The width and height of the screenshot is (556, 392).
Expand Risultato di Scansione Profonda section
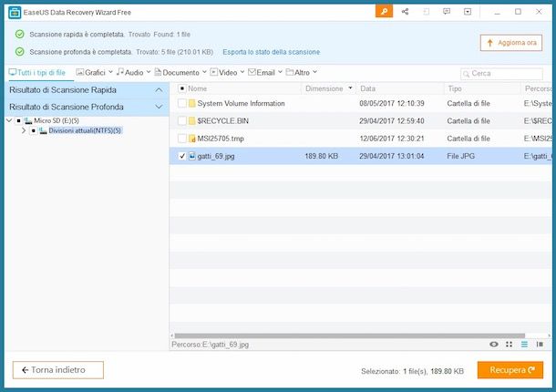[159, 107]
